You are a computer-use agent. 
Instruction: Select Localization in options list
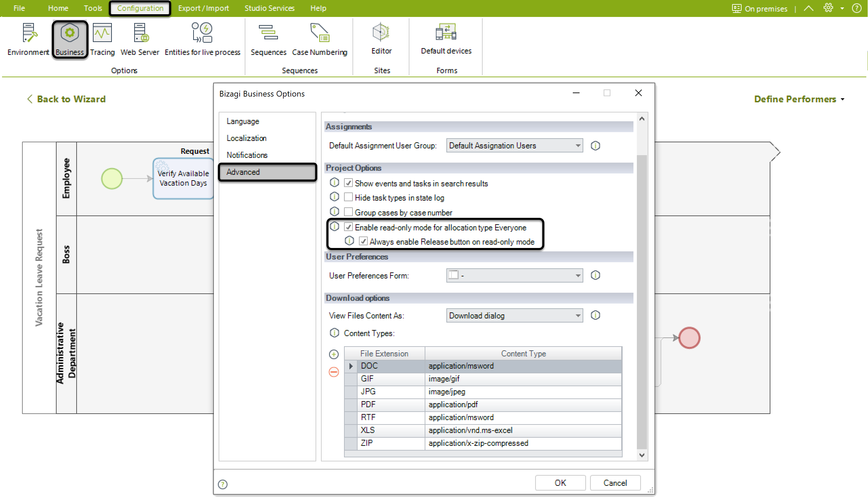267,138
